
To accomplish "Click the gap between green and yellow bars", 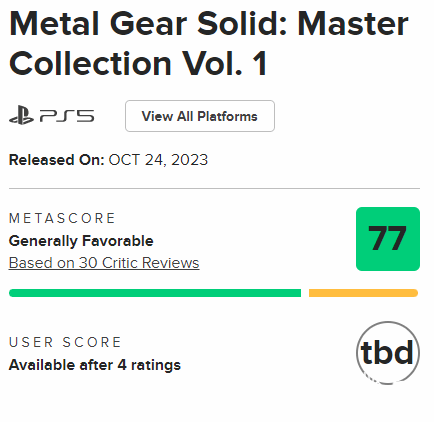I will (305, 293).
